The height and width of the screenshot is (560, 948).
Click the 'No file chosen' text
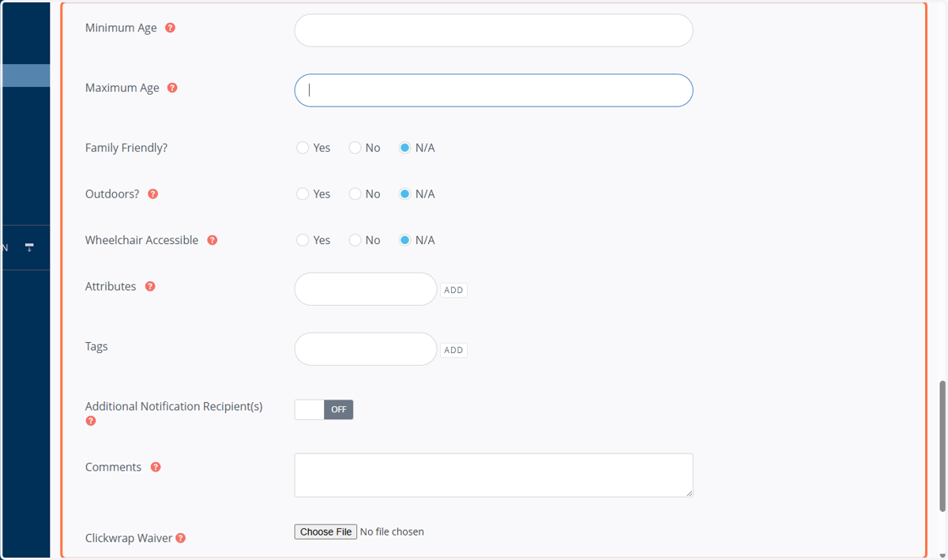[392, 532]
